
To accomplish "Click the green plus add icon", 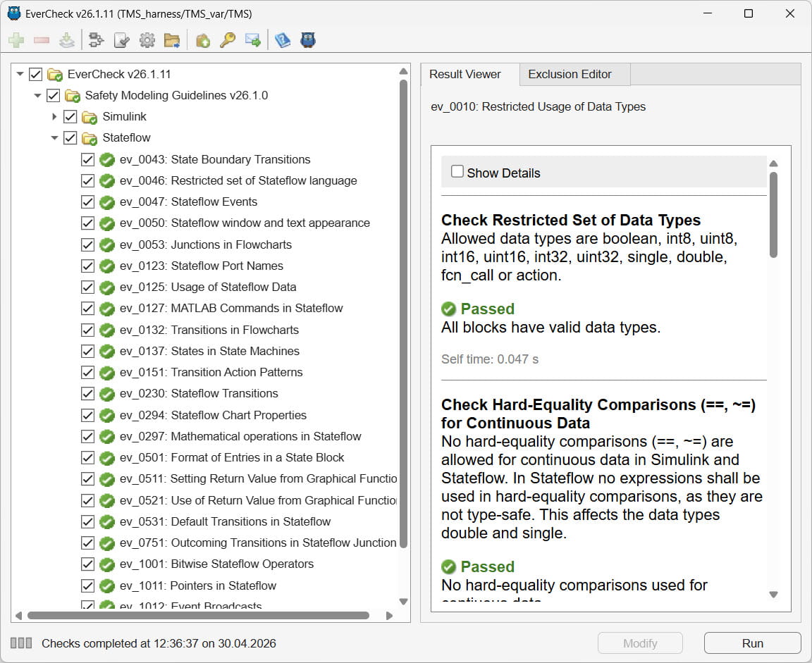I will pyautogui.click(x=16, y=40).
